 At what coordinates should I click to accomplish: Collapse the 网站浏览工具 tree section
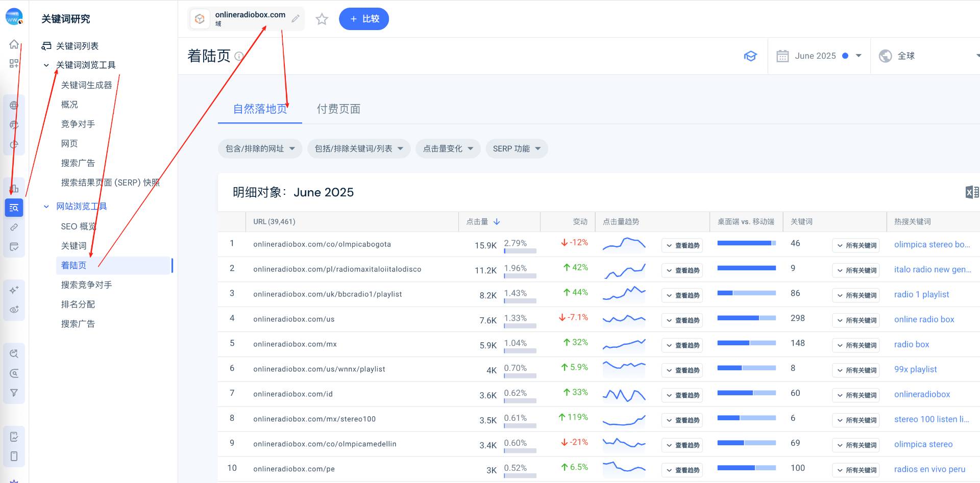click(x=46, y=207)
